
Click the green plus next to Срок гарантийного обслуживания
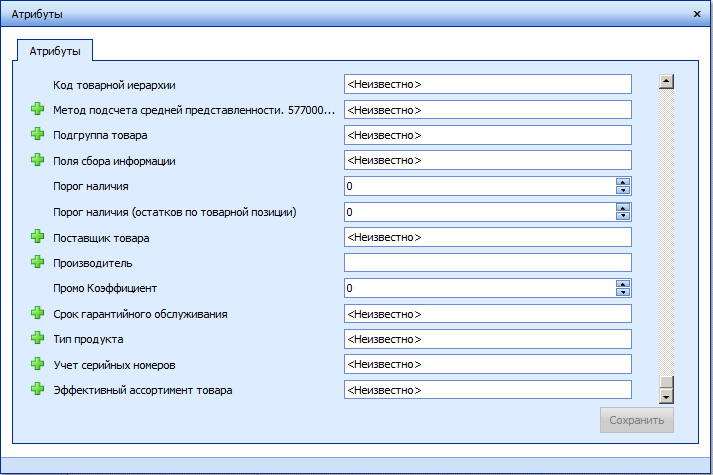coord(38,314)
